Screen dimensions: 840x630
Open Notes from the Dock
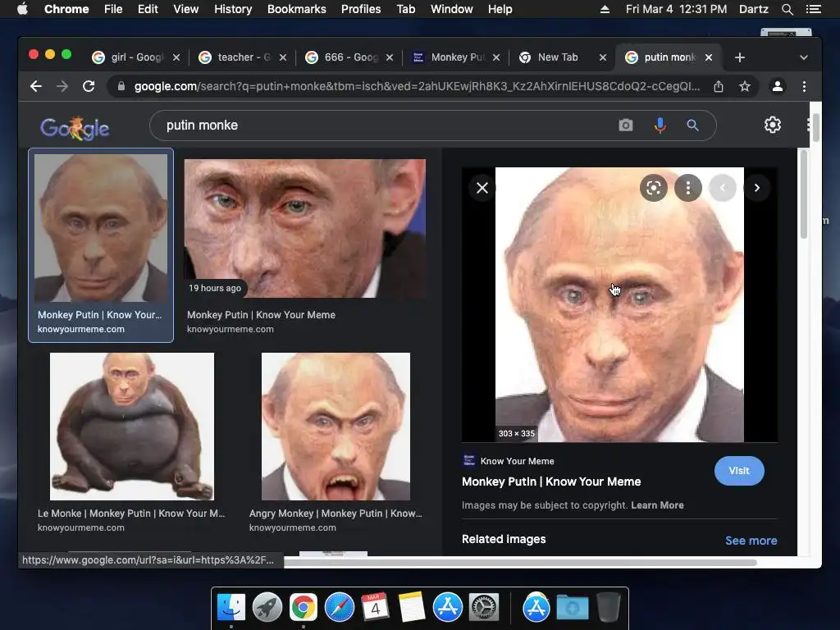click(x=412, y=608)
